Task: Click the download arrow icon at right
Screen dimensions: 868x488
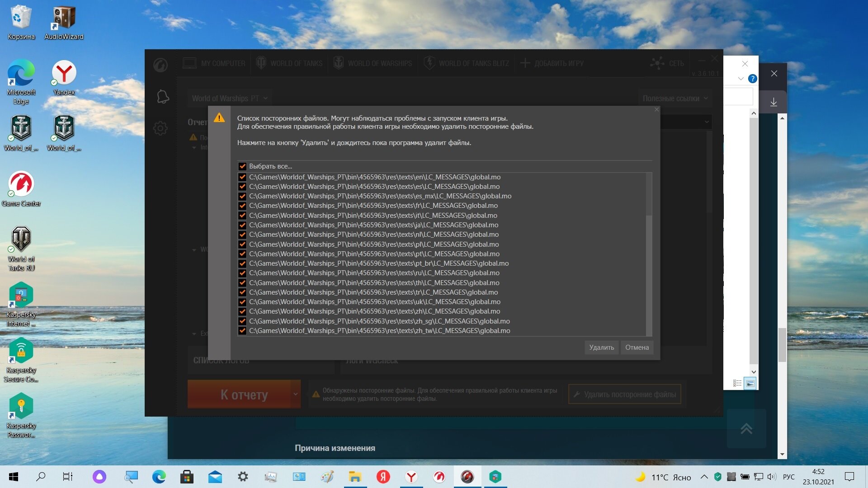Action: click(x=774, y=102)
